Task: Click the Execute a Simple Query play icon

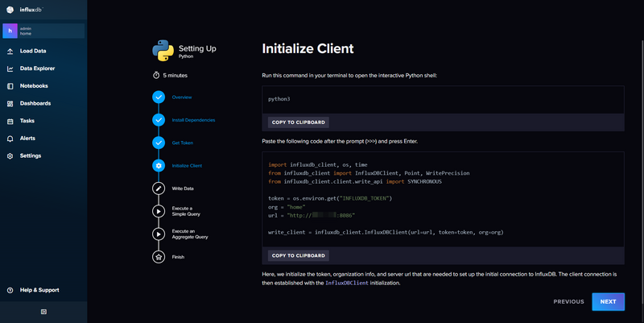Action: click(159, 211)
